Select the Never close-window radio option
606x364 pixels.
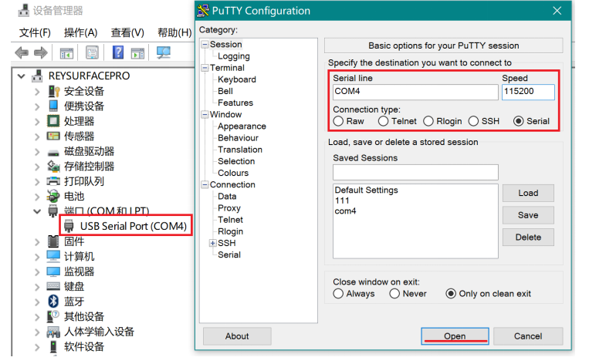pyautogui.click(x=394, y=294)
